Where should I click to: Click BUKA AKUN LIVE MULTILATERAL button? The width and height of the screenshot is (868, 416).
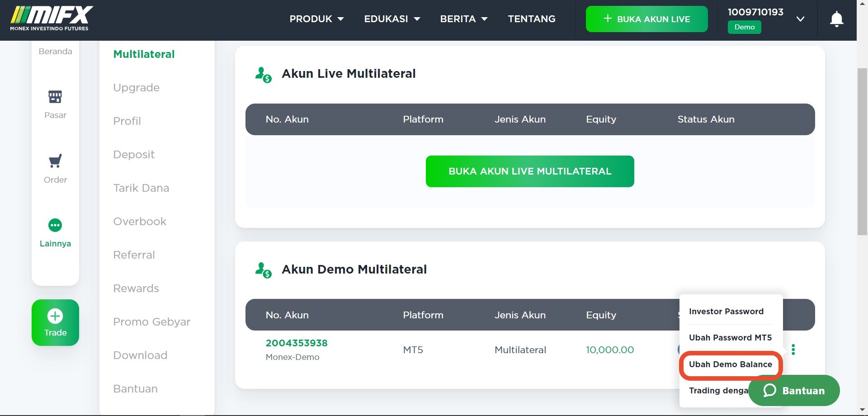tap(530, 171)
